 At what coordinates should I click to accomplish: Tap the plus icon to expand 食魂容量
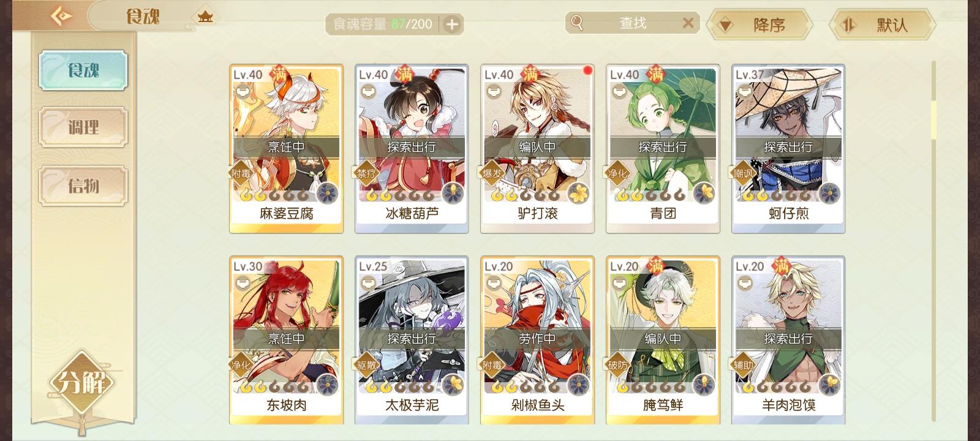point(452,24)
